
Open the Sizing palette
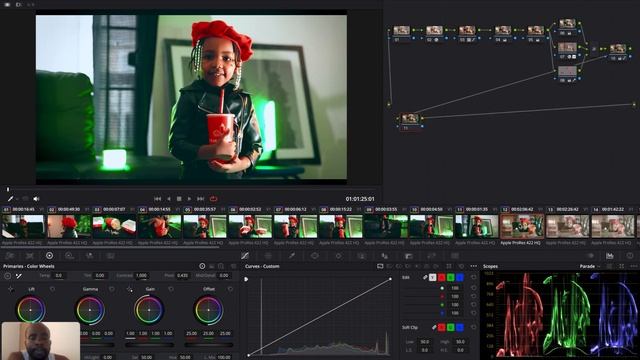[x=431, y=256]
